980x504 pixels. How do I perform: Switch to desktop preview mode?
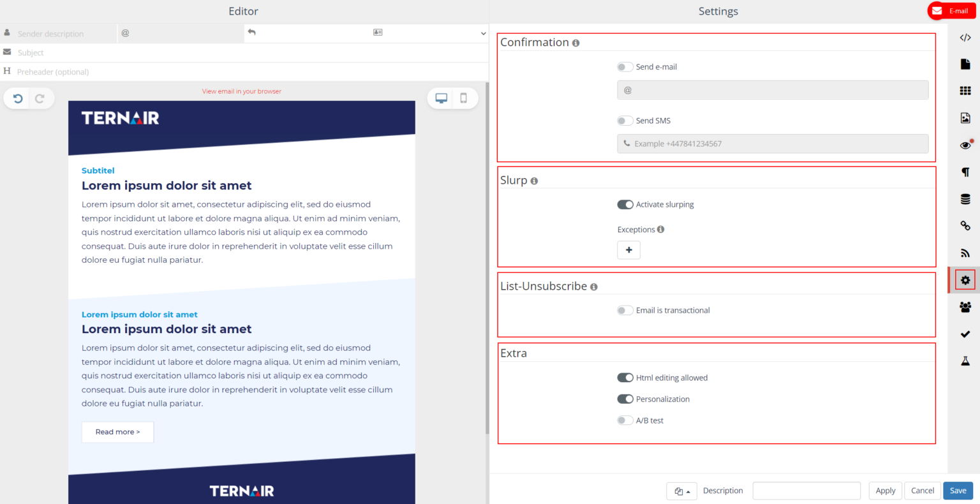pos(441,98)
